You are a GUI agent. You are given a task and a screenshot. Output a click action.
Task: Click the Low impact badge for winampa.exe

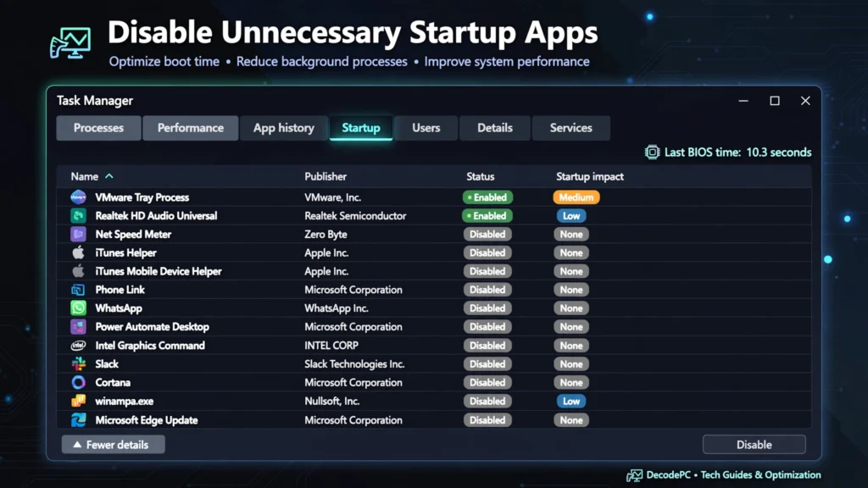click(571, 401)
